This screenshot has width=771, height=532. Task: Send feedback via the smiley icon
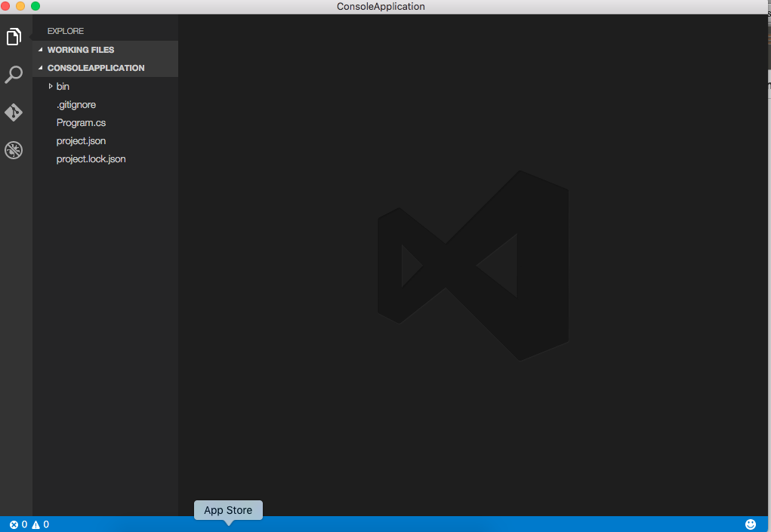click(751, 524)
